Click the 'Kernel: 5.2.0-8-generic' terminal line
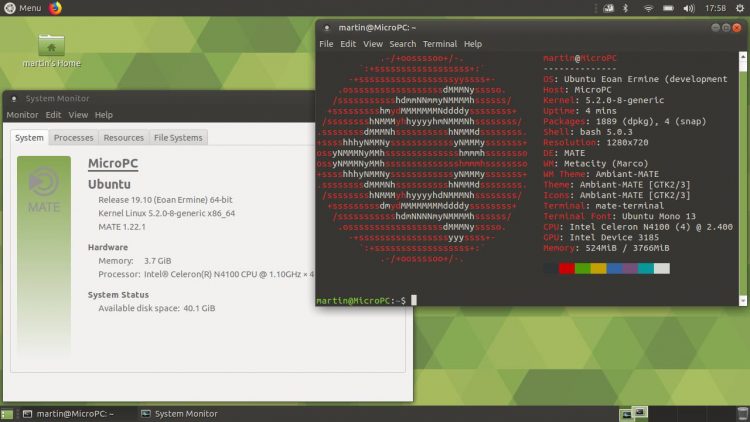Screen dimensions: 750x422 pos(603,100)
